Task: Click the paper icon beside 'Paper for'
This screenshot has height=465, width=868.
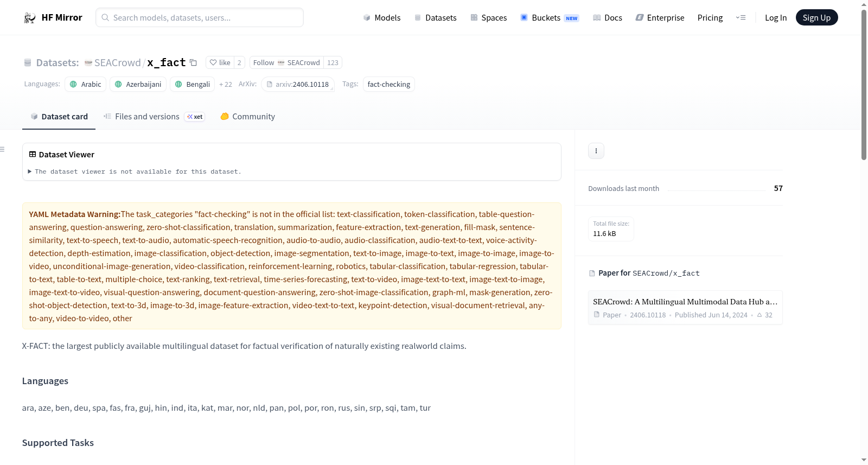Action: coord(592,273)
